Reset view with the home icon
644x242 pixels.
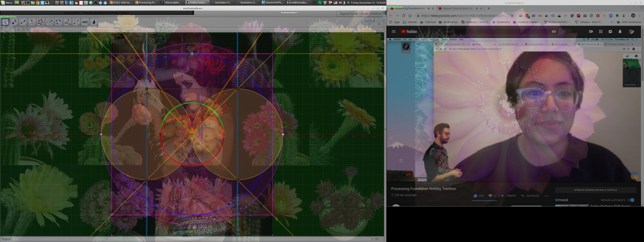click(x=19, y=30)
